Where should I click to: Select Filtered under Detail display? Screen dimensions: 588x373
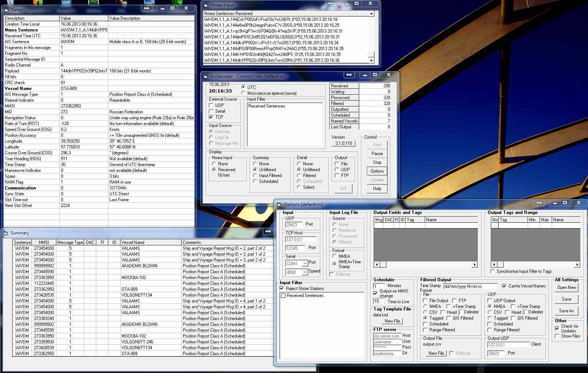[299, 176]
